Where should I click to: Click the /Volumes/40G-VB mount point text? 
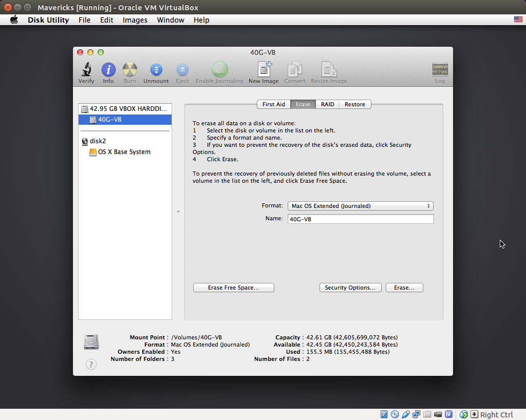[197, 337]
